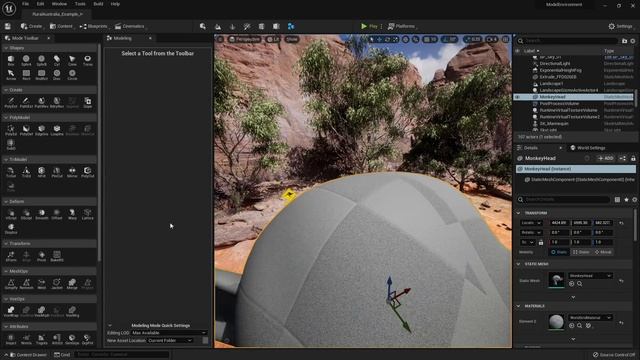Select the Disc shape tool
640x360 pixels.
[57, 75]
